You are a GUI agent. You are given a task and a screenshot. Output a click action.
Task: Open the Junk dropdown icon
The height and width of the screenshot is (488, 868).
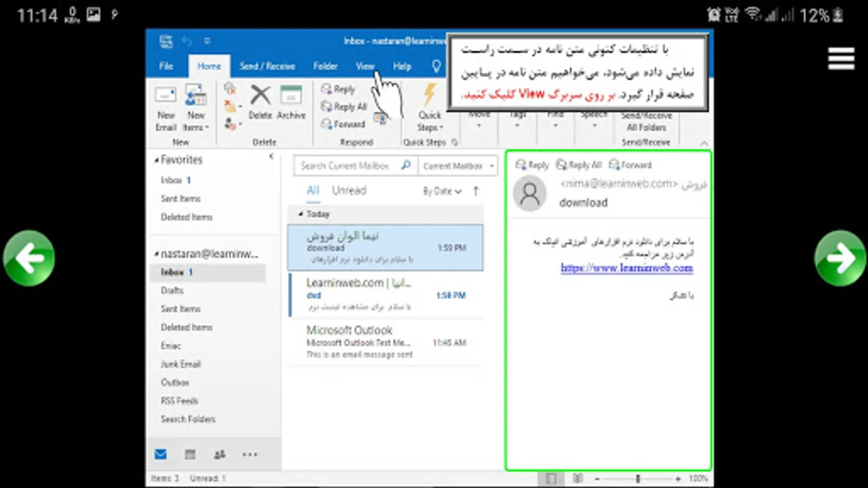click(x=232, y=124)
